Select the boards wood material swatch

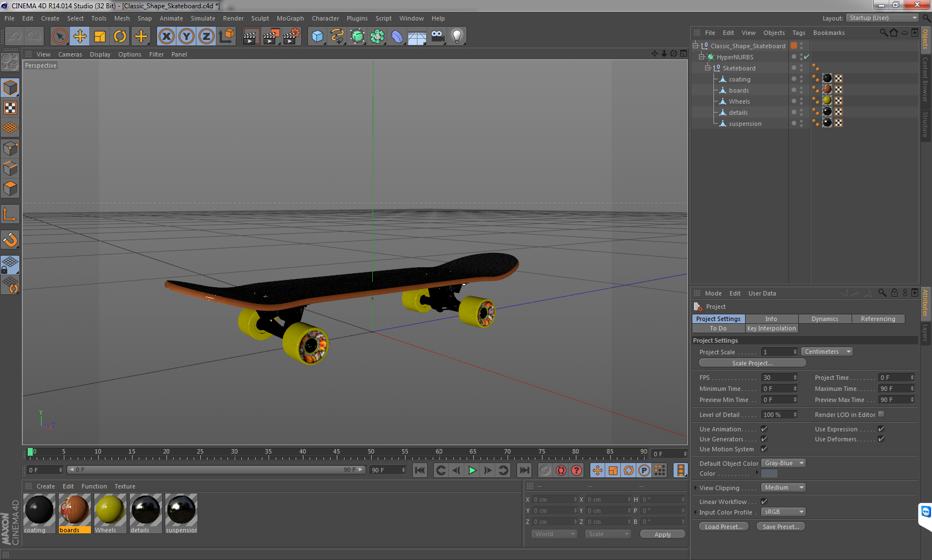[x=74, y=510]
